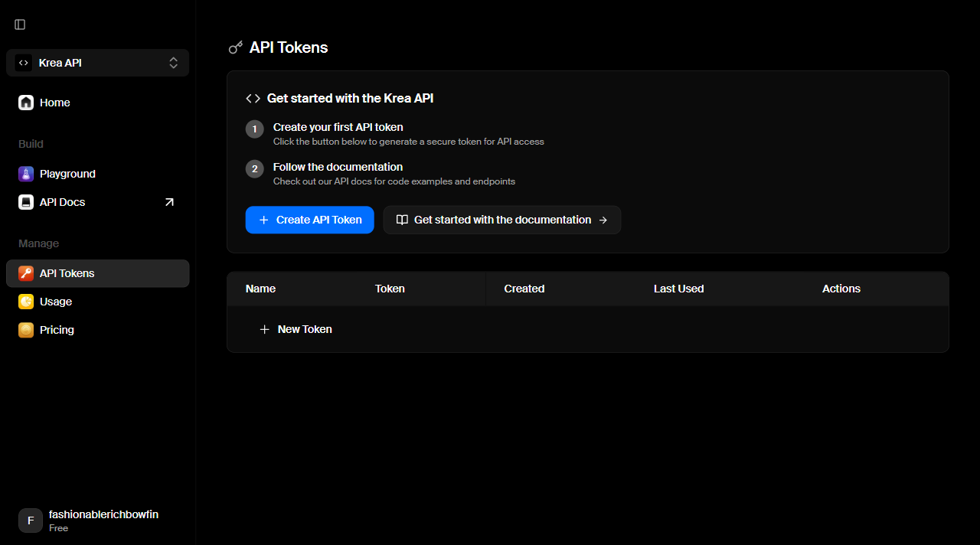This screenshot has width=980, height=545.
Task: Click the Playground flask icon
Action: click(26, 174)
